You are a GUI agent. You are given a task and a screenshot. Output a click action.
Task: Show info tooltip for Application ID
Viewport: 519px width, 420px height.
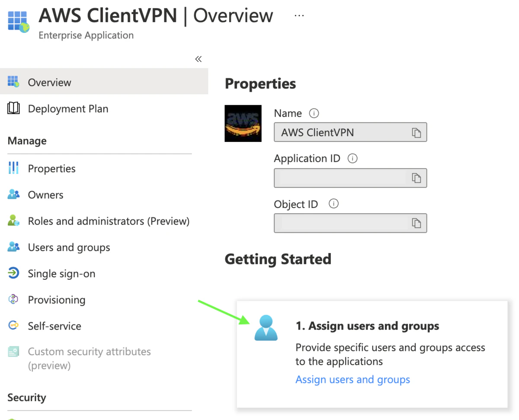coord(352,159)
